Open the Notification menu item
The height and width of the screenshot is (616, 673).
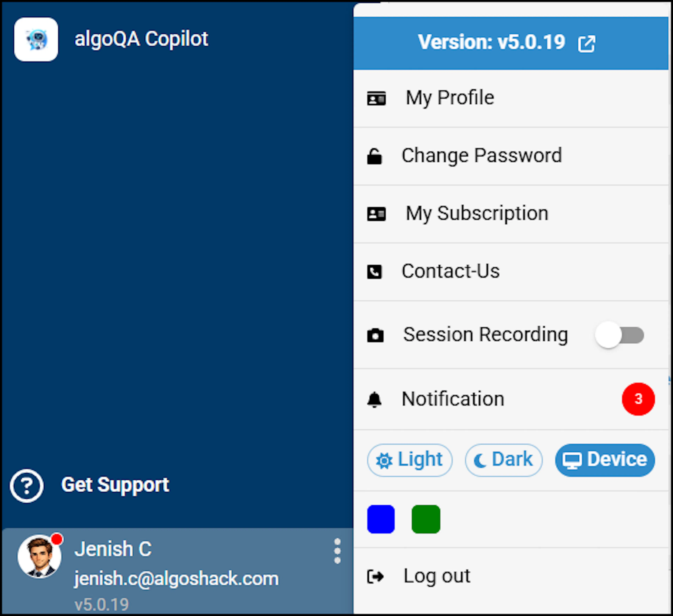511,399
